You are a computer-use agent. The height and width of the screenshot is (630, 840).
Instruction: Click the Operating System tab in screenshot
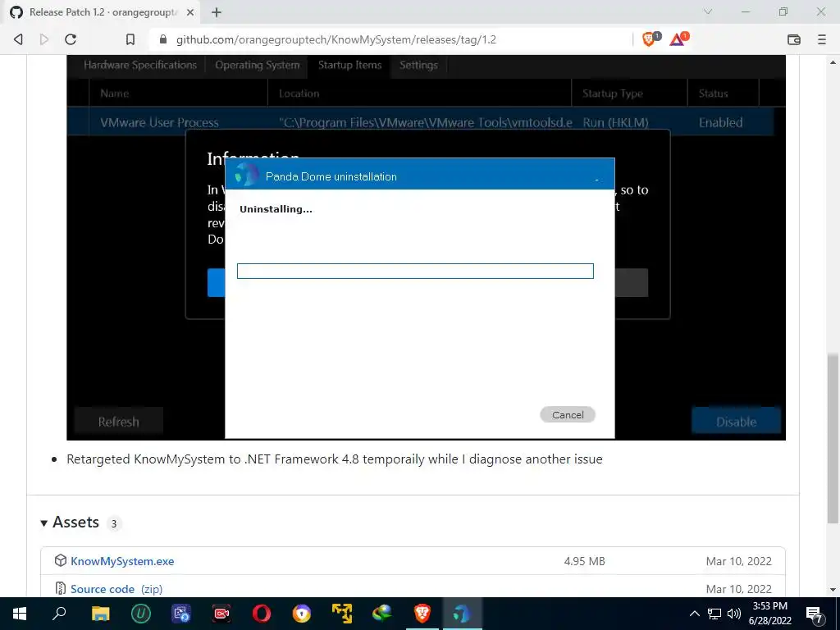(x=257, y=65)
